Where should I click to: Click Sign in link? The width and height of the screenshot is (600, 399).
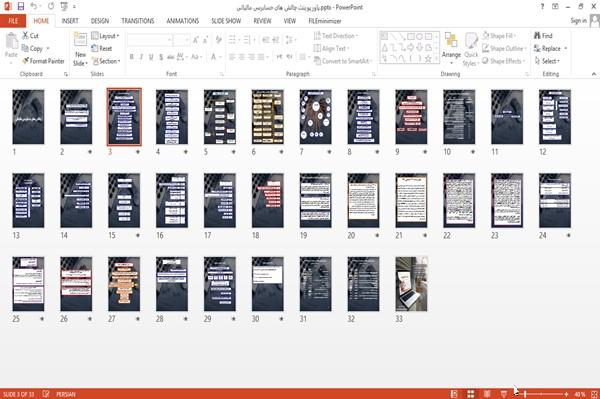(x=578, y=21)
